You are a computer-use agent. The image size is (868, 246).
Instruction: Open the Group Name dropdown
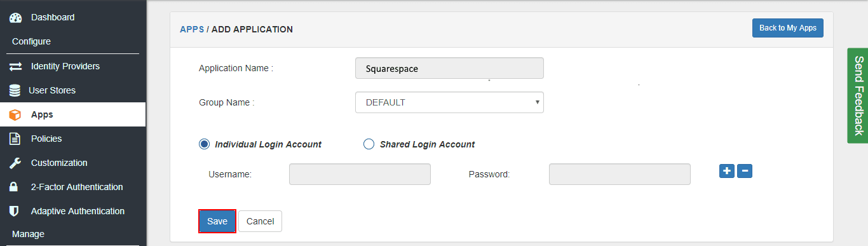449,102
